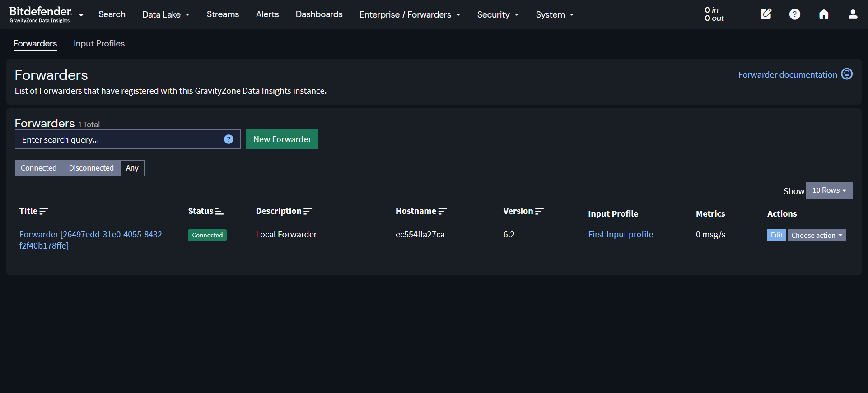The image size is (868, 393).
Task: Go to Search in navigation
Action: (x=112, y=14)
